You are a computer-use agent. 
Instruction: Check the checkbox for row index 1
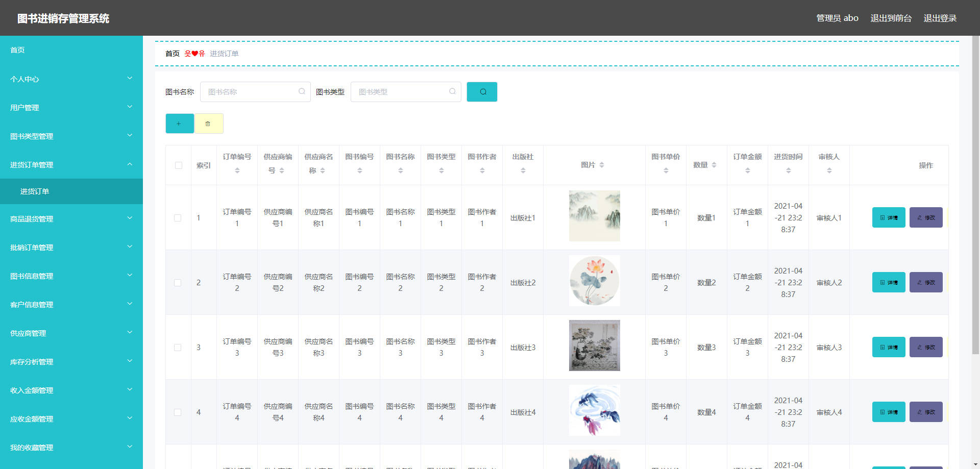(178, 218)
